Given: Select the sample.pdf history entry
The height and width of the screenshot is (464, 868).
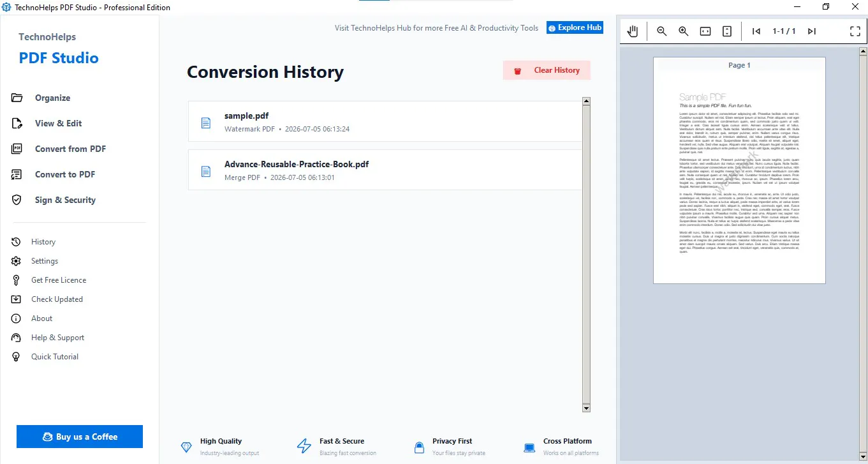Looking at the screenshot, I should pyautogui.click(x=385, y=121).
